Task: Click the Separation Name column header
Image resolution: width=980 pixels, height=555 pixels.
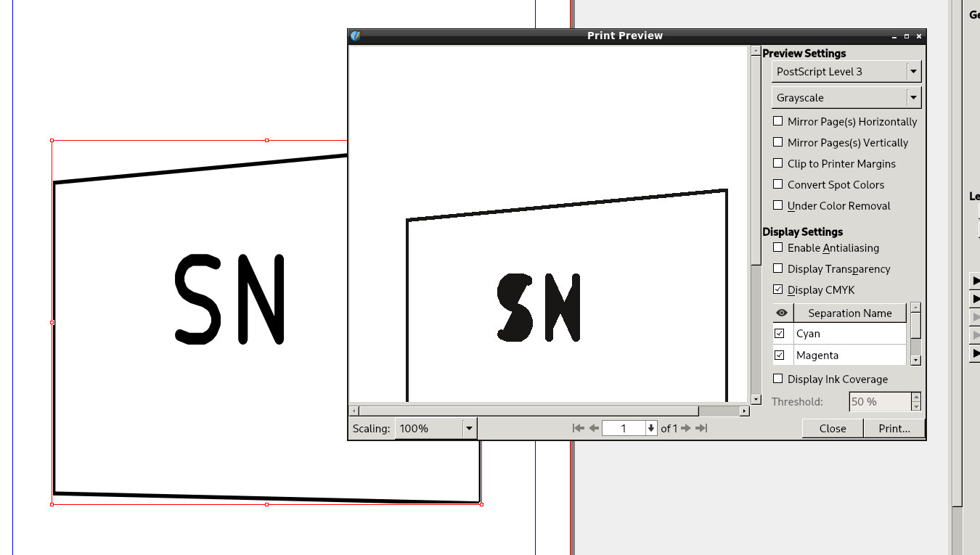Action: [x=849, y=313]
